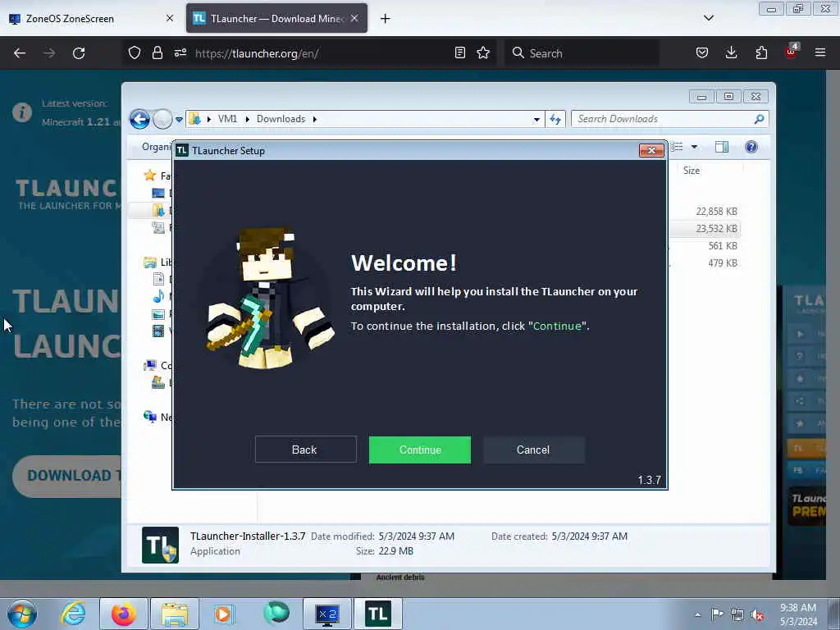
Task: Click the Cancel button in TLauncher Setup
Action: click(x=533, y=450)
